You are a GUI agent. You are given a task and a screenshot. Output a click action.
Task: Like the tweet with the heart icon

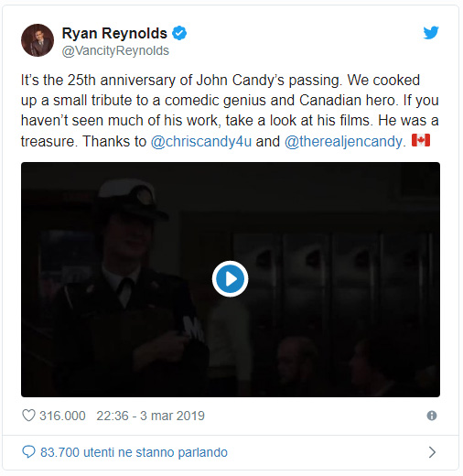(x=28, y=416)
